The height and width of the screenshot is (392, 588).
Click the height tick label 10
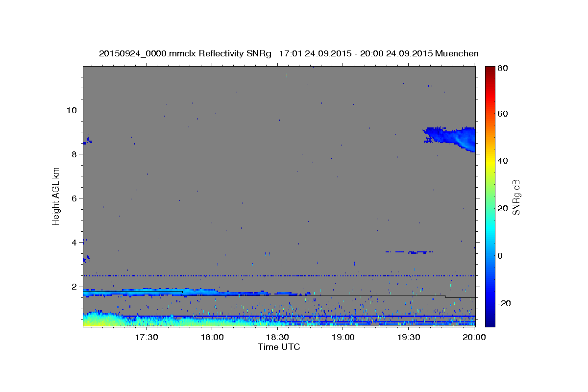(x=72, y=110)
